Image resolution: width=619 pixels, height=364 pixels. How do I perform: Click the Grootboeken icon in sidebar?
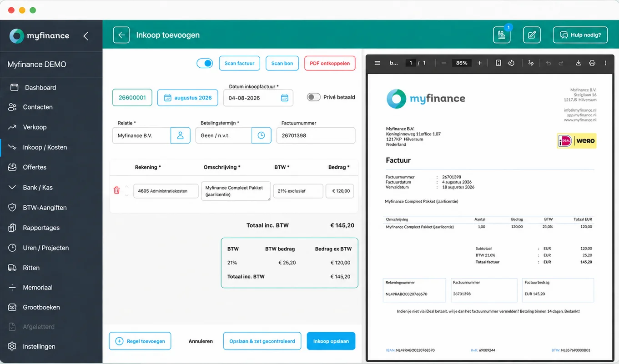coord(13,307)
